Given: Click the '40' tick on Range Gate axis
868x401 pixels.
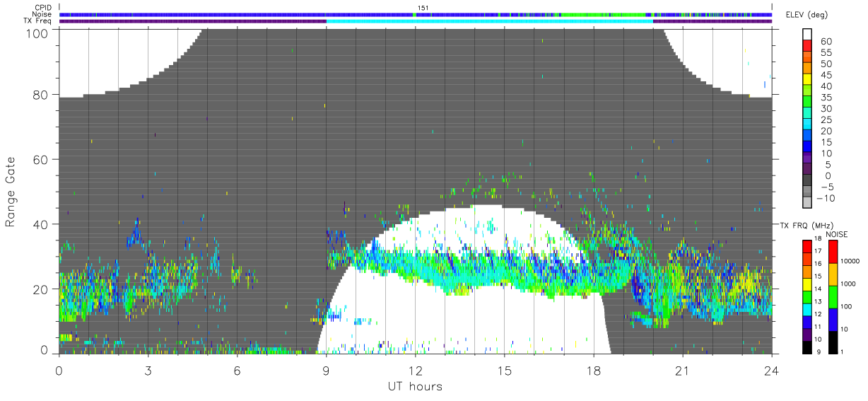Looking at the screenshot, I should [40, 224].
